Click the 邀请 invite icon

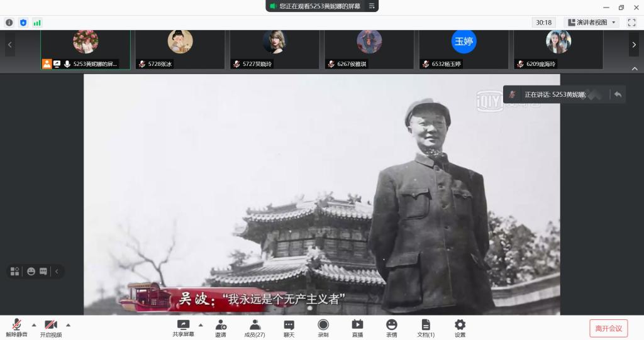pos(221,327)
